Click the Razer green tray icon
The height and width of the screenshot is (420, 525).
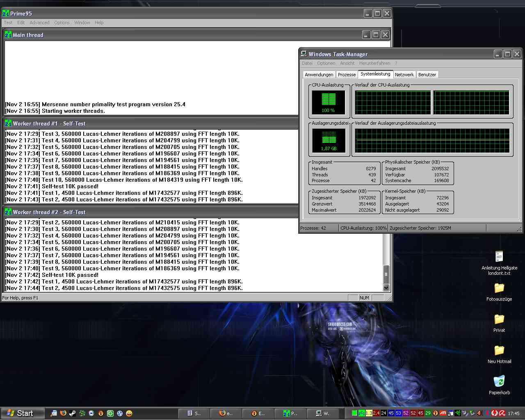pos(457,413)
